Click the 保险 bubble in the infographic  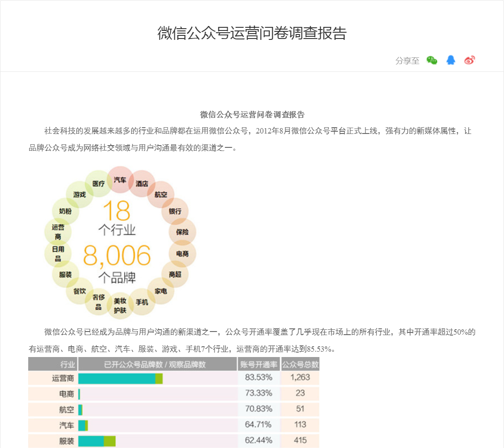(182, 232)
